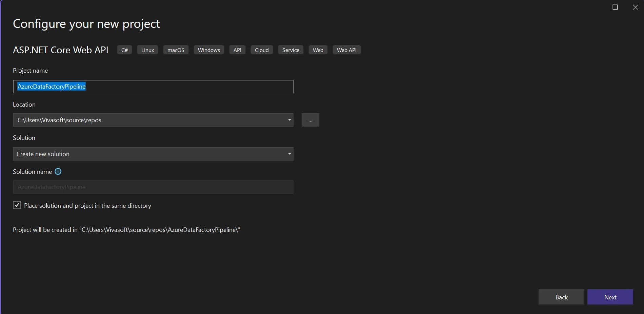Viewport: 644px width, 314px height.
Task: Click the Service tag
Action: pyautogui.click(x=291, y=50)
